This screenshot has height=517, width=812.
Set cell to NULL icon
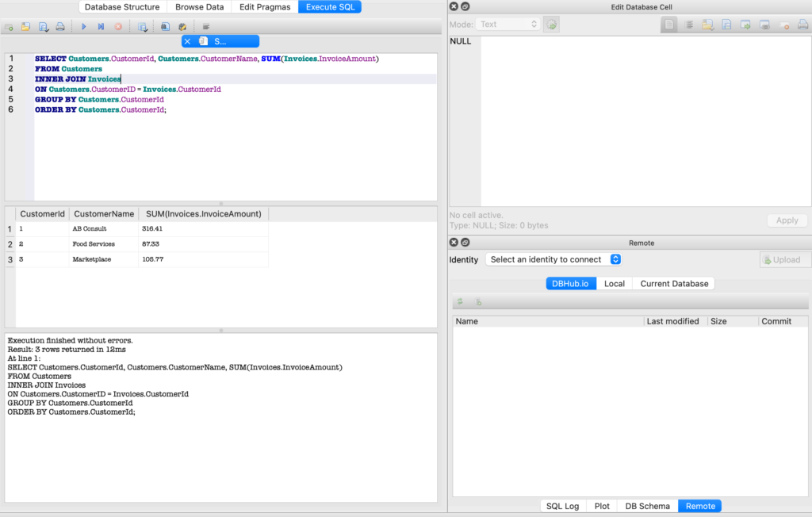tap(784, 25)
